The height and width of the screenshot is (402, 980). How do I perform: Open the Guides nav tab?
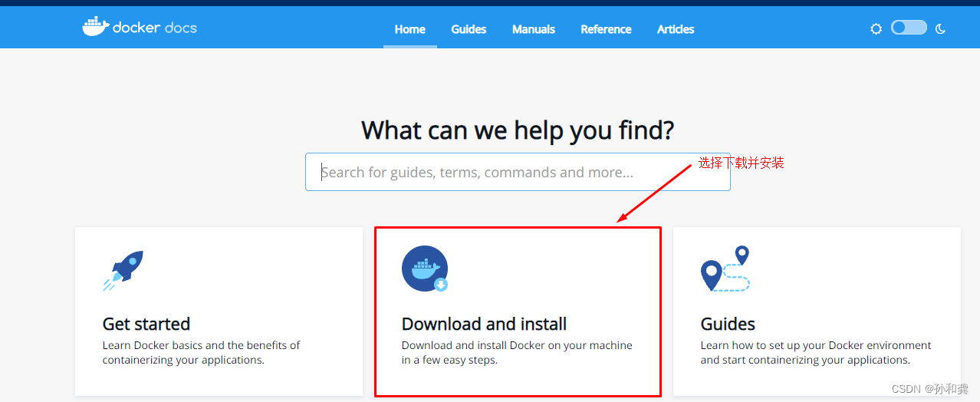(469, 29)
